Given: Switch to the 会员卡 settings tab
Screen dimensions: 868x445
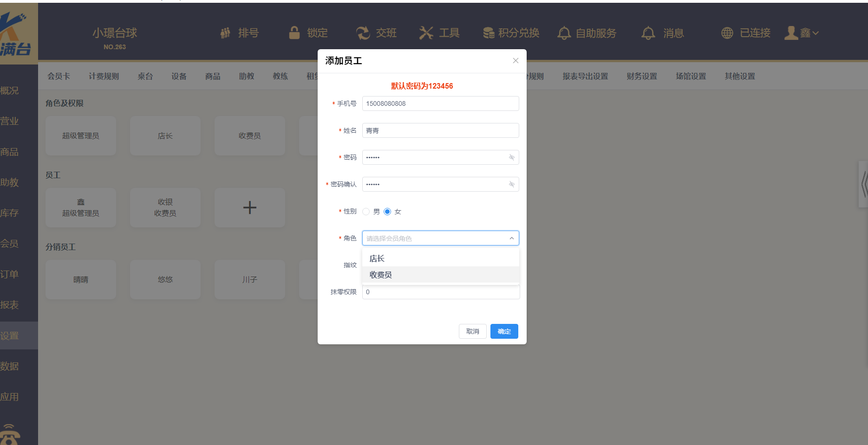Looking at the screenshot, I should 59,76.
